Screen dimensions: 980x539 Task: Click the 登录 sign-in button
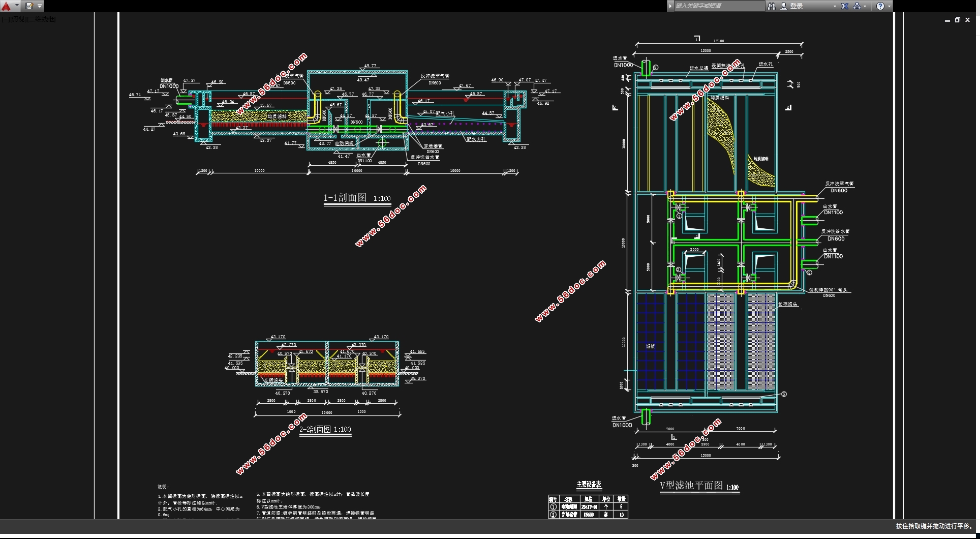pos(797,6)
